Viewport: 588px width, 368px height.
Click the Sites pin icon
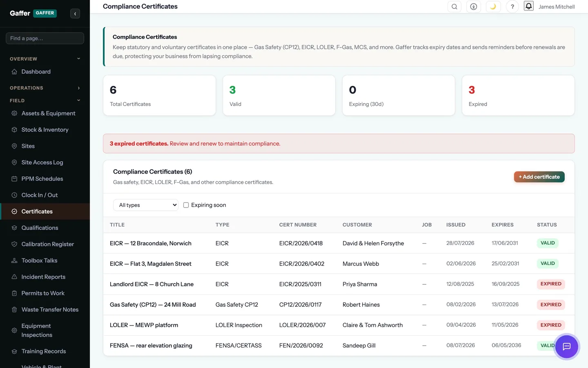[14, 146]
